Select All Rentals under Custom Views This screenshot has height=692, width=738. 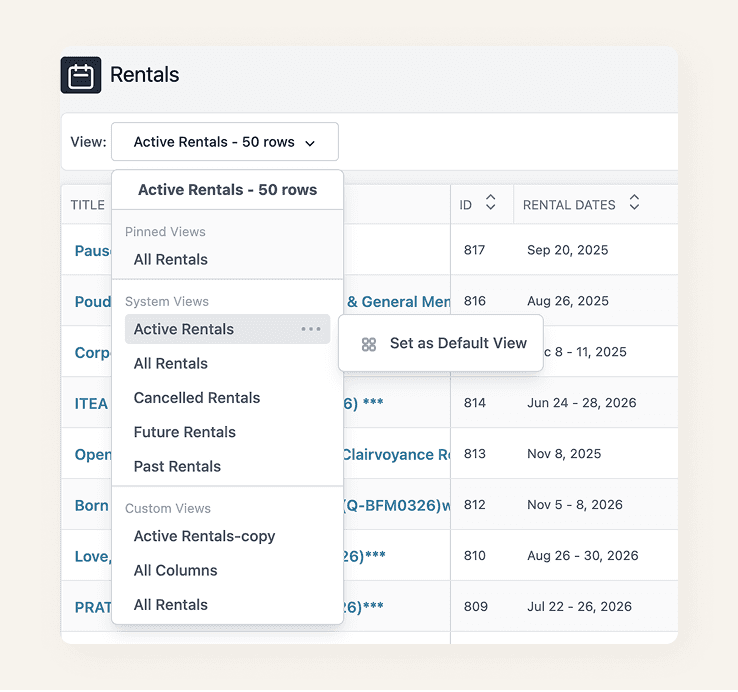pyautogui.click(x=170, y=605)
